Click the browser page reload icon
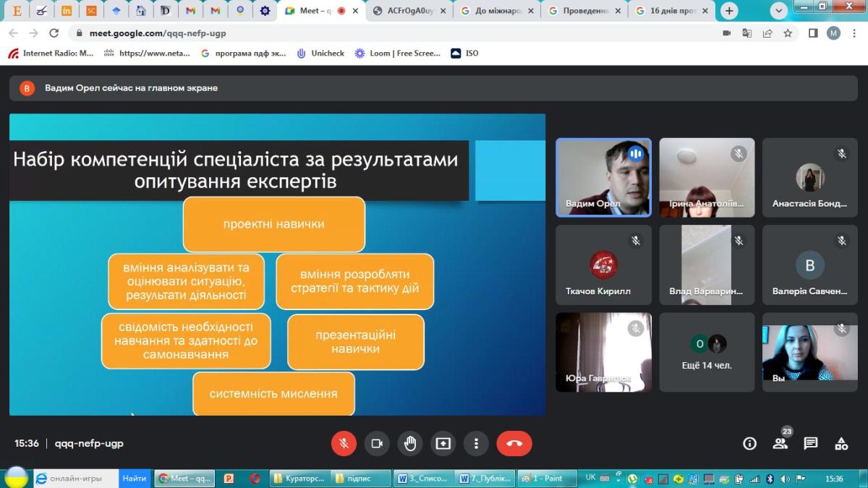 54,33
